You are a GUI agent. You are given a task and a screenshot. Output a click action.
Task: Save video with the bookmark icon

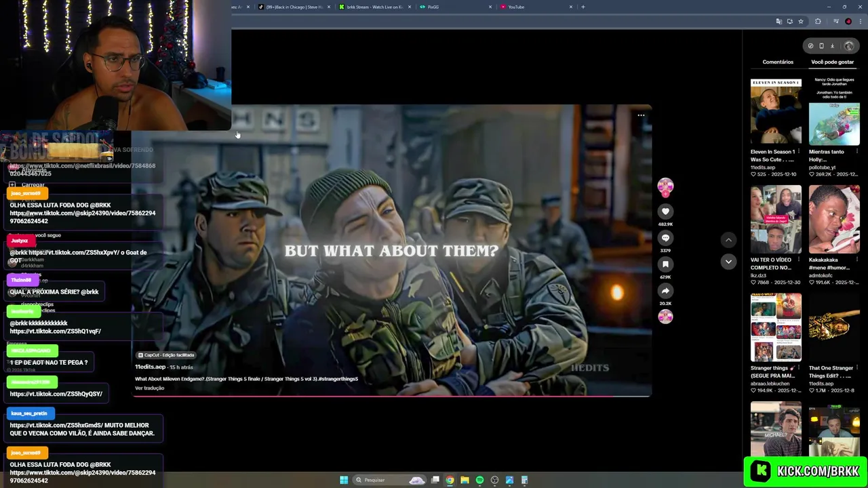tap(665, 264)
